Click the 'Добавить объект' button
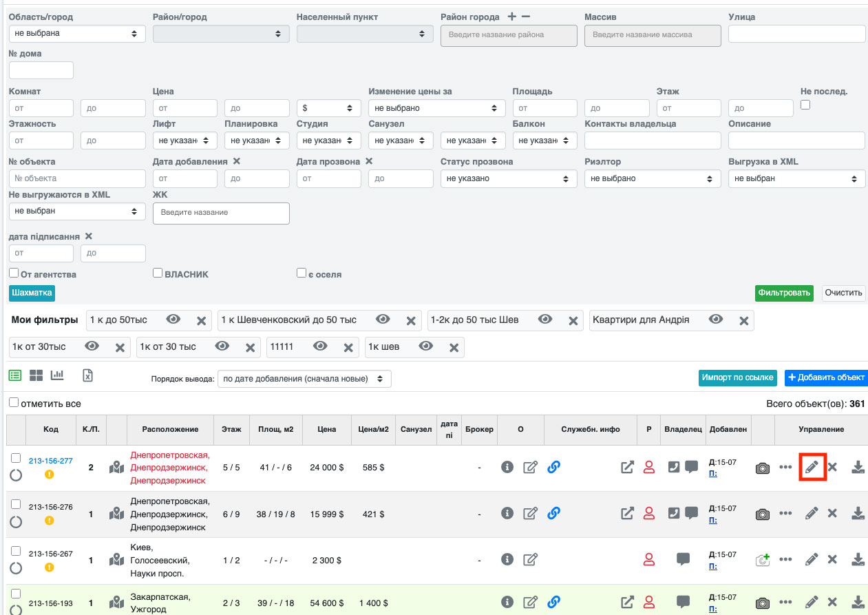The height and width of the screenshot is (615, 868). [x=826, y=377]
